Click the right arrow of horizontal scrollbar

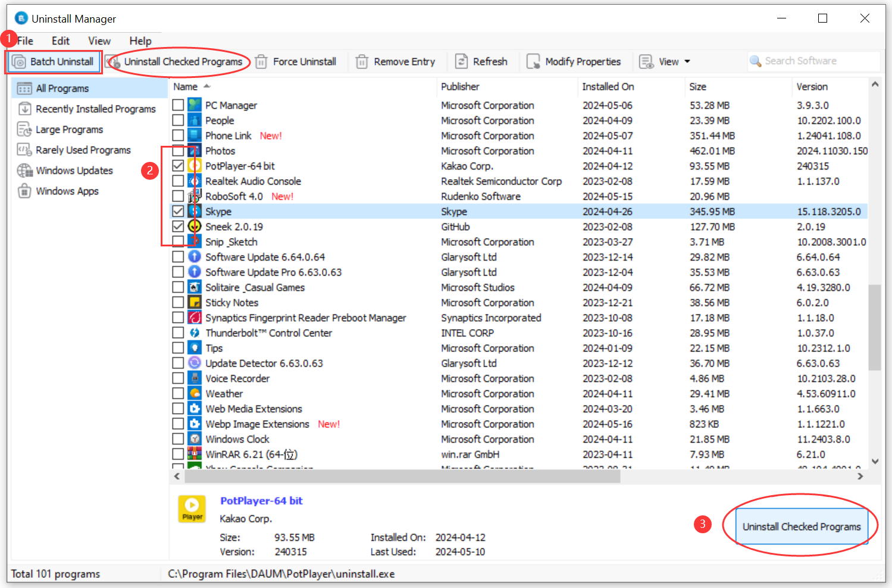pos(860,476)
